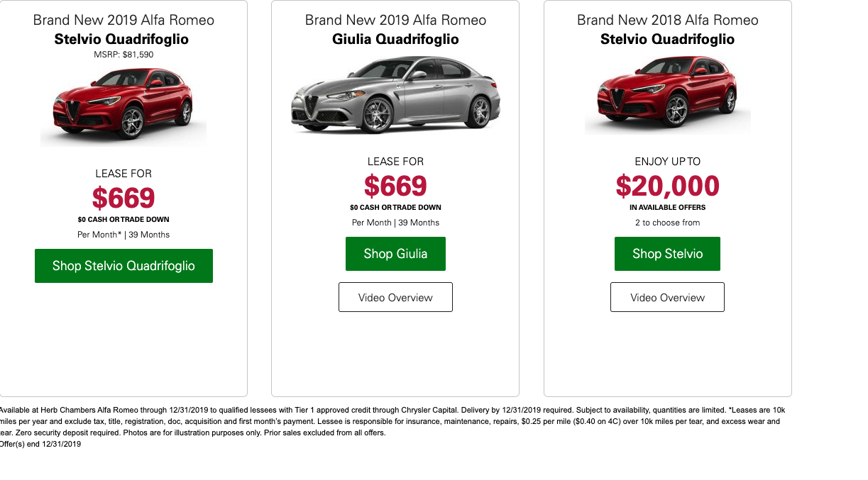
Task: Click the ENJOY UP TO label
Action: click(667, 162)
